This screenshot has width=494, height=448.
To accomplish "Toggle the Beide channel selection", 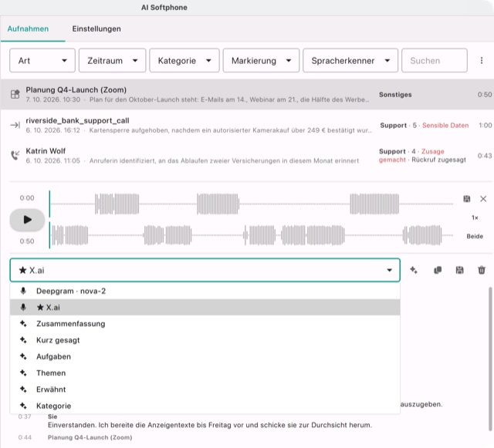I will pyautogui.click(x=475, y=236).
